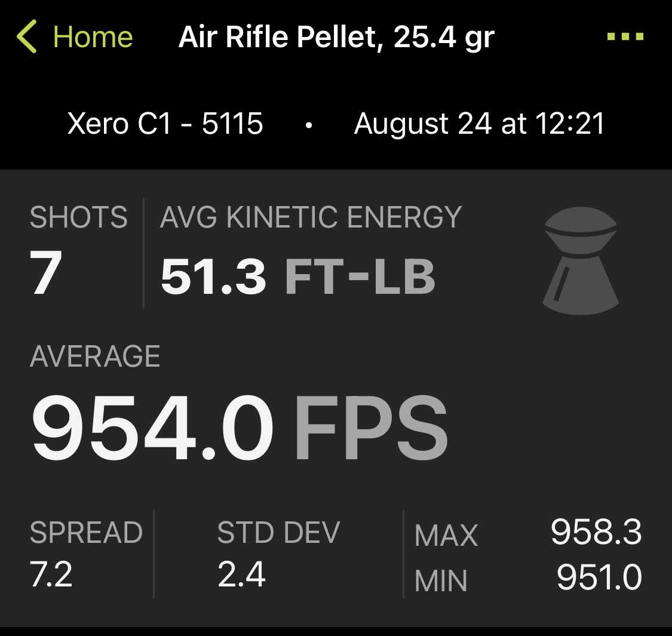Select the 51.3 FT-LB energy value
672x636 pixels.
(x=298, y=277)
